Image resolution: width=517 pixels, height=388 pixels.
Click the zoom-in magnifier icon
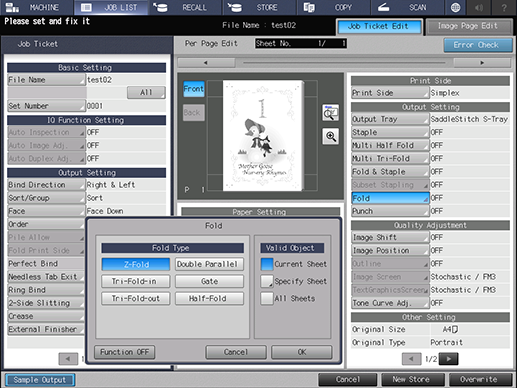(x=330, y=137)
